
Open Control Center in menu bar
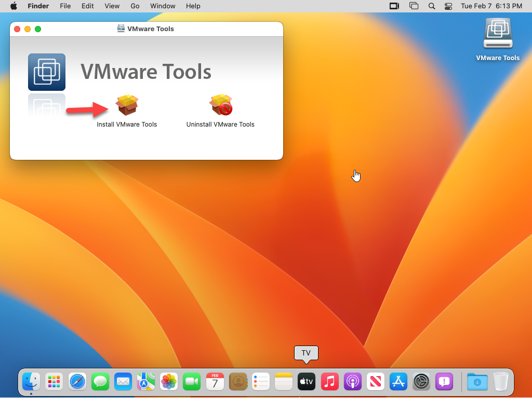[448, 6]
